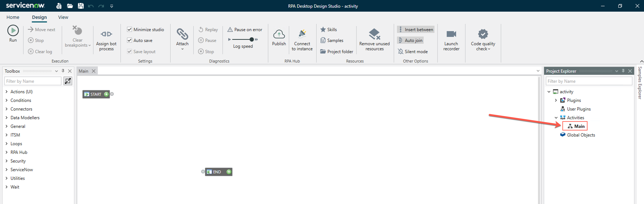Image resolution: width=644 pixels, height=204 pixels.
Task: Click the Assign bot process icon
Action: [106, 34]
